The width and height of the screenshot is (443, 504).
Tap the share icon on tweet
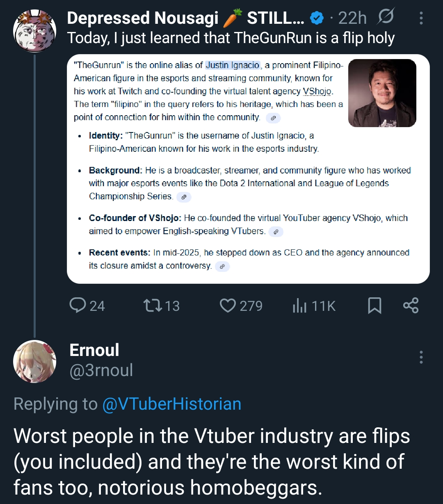tap(411, 306)
